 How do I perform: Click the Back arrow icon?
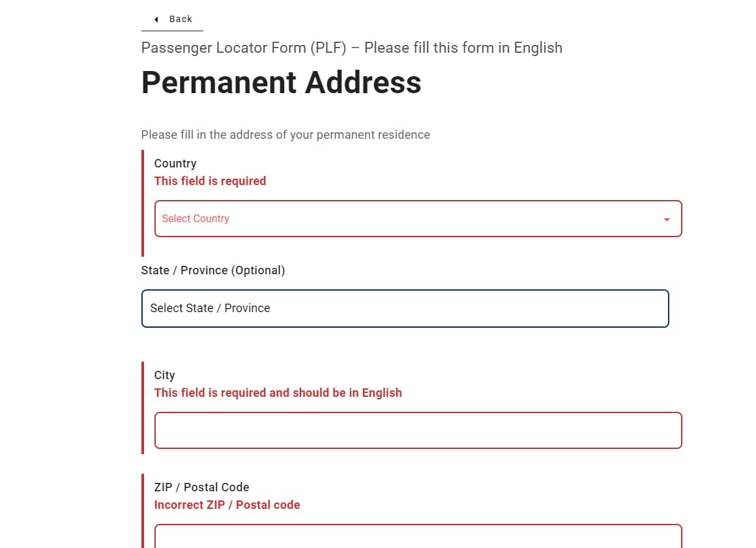(156, 20)
